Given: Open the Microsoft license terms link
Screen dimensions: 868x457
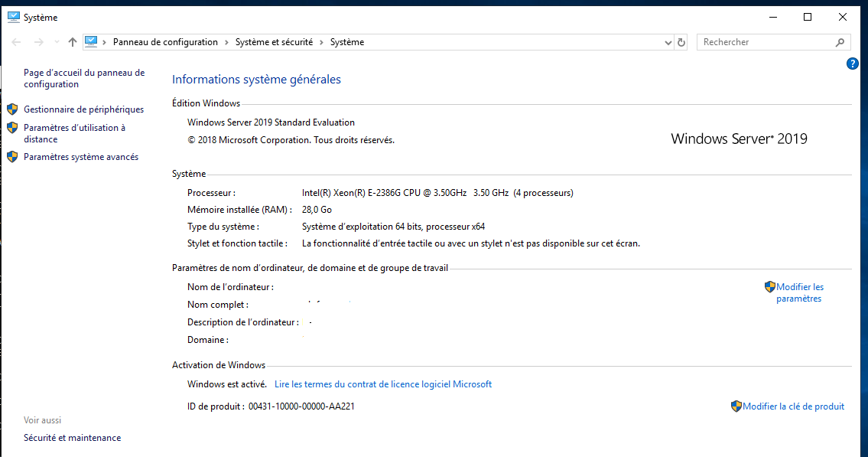Looking at the screenshot, I should (x=383, y=384).
